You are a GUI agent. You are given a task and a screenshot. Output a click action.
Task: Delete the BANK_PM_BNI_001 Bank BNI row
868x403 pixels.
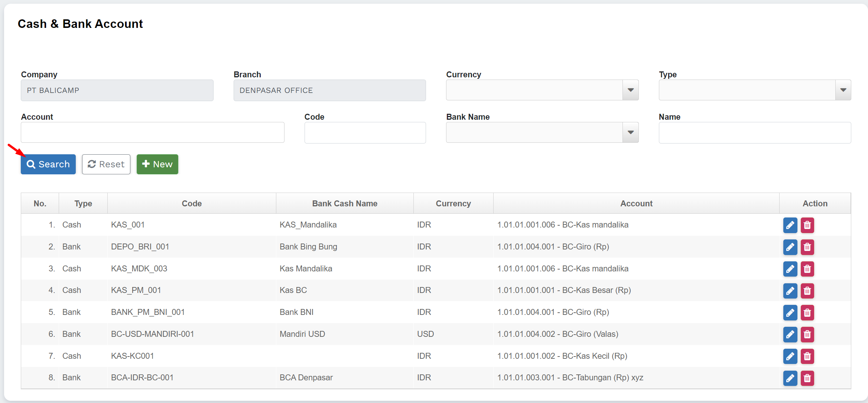click(x=807, y=313)
